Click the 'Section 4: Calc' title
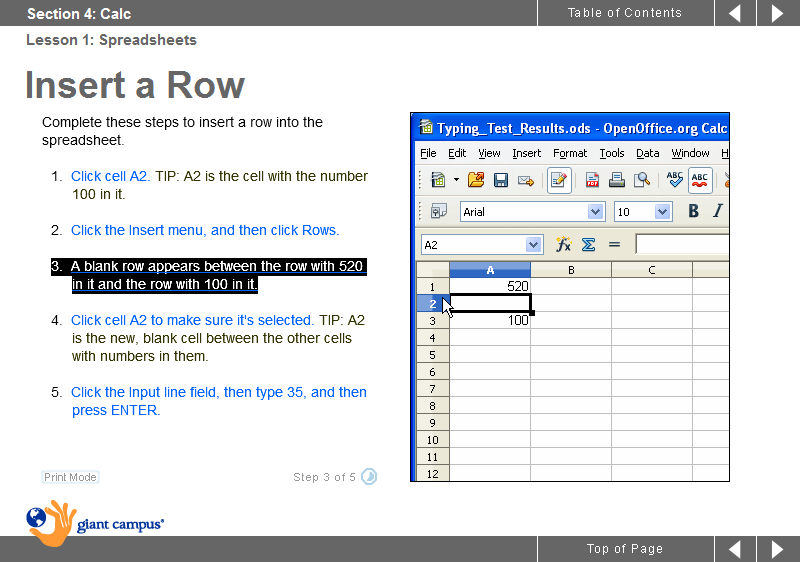The image size is (800, 562). click(x=79, y=14)
